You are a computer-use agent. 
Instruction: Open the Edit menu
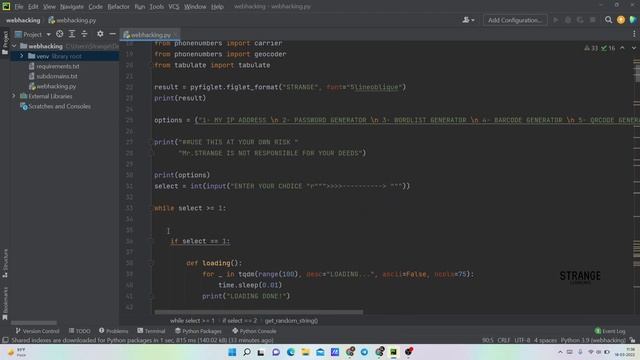click(33, 7)
